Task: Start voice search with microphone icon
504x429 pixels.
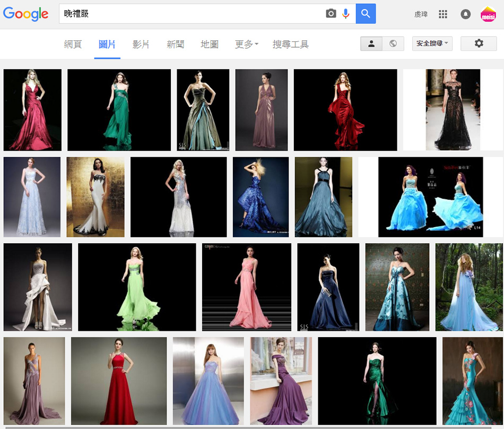Action: 345,13
